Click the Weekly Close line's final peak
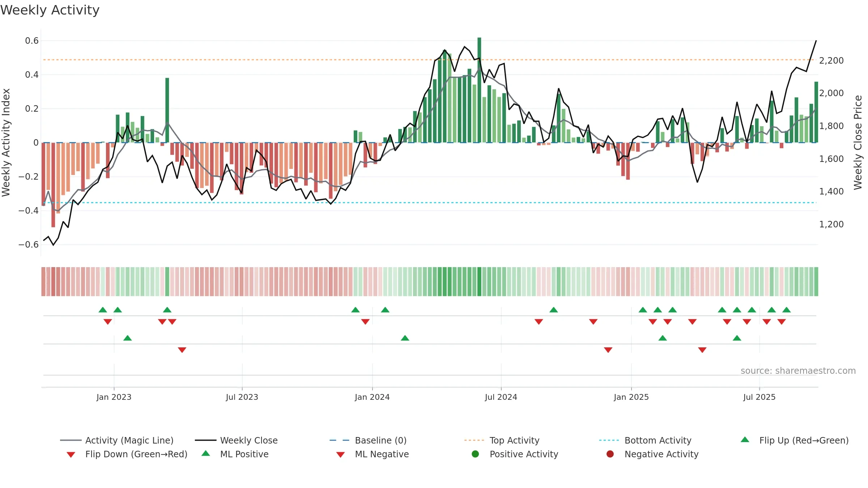The image size is (868, 488). point(816,41)
